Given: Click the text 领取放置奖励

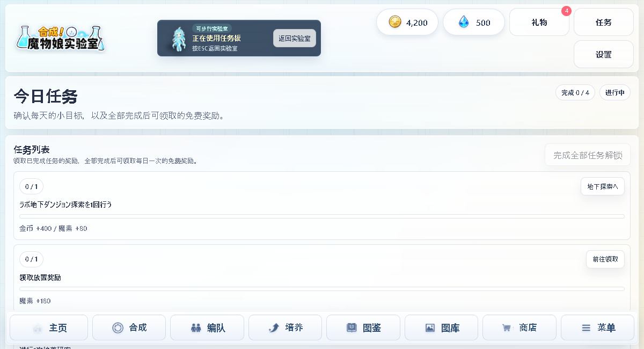Looking at the screenshot, I should click(x=40, y=278).
